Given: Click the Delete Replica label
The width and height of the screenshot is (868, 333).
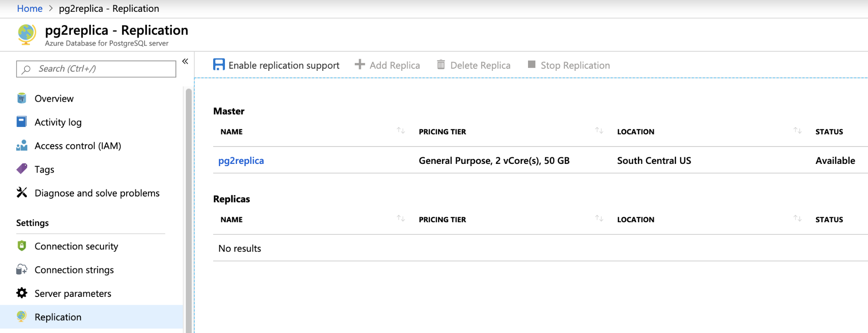Looking at the screenshot, I should (480, 65).
